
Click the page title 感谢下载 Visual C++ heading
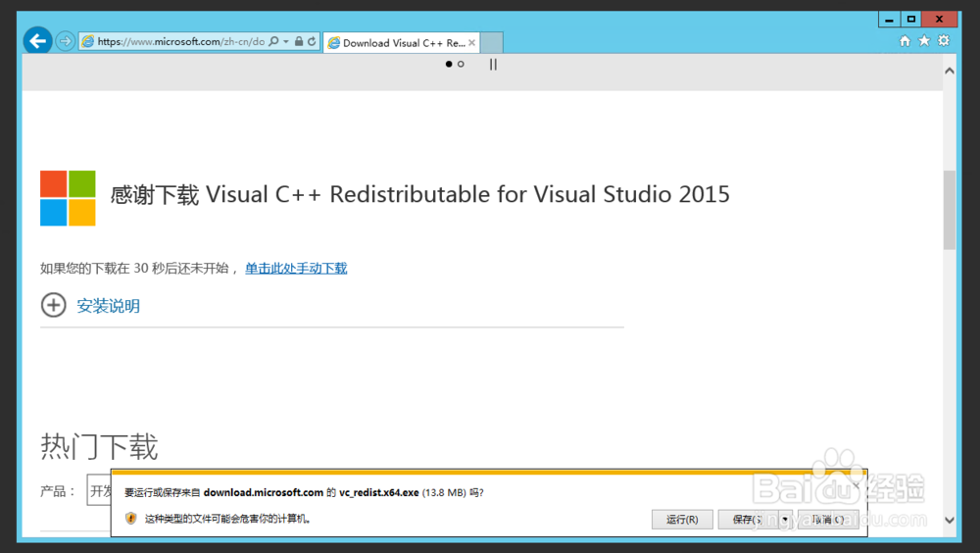[420, 194]
